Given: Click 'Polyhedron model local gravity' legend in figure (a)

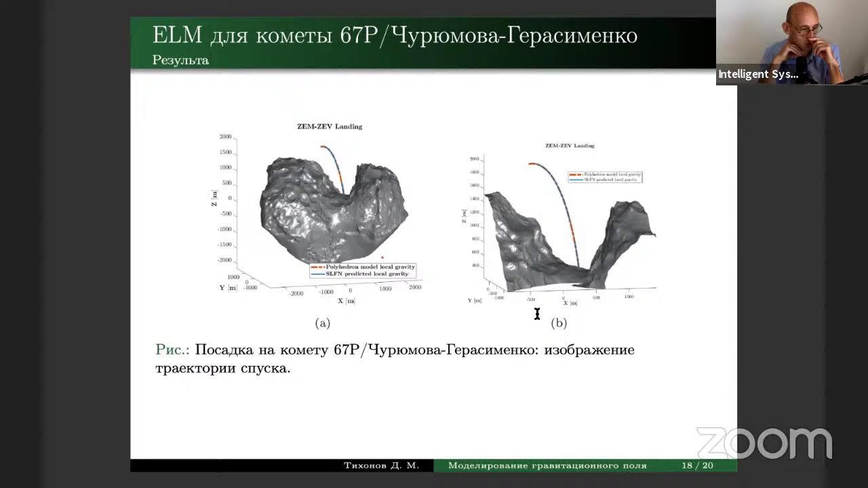Looking at the screenshot, I should (x=370, y=267).
